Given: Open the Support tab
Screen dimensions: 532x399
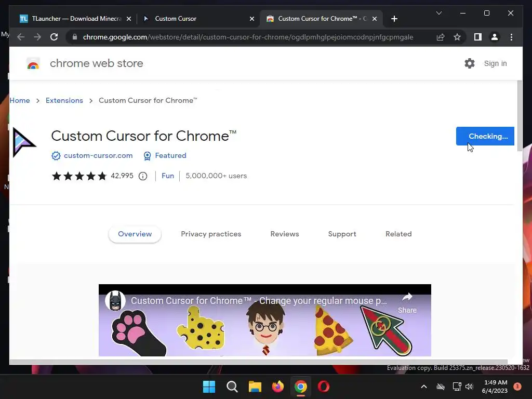Looking at the screenshot, I should [x=342, y=234].
